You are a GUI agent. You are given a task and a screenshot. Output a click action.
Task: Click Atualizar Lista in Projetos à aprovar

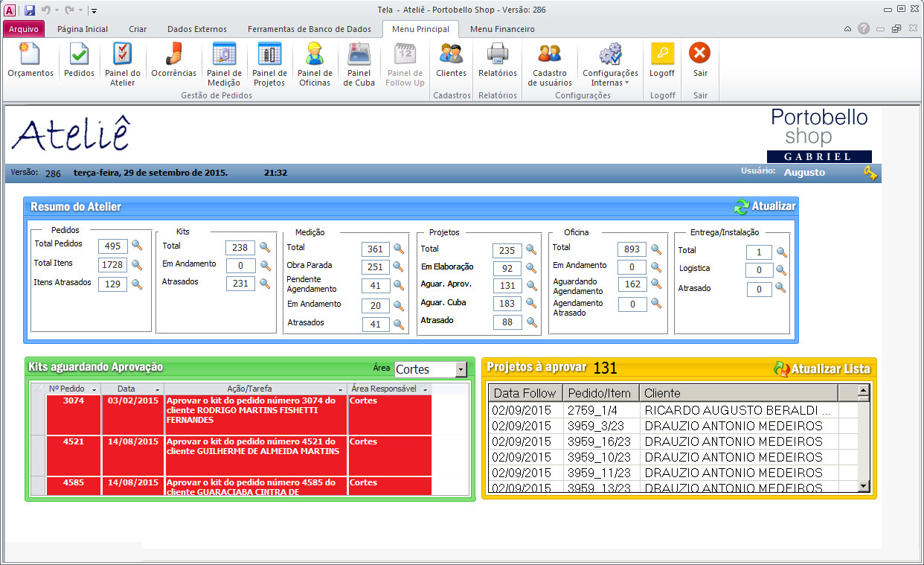pos(821,368)
